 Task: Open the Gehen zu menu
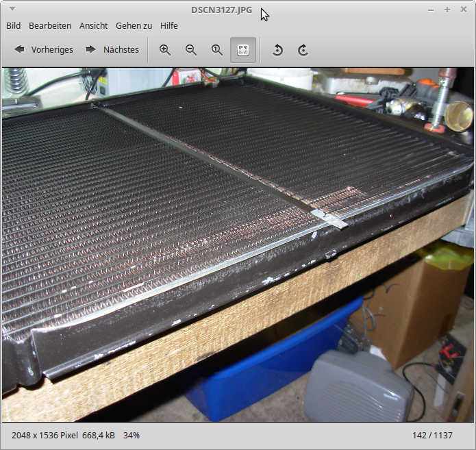click(134, 25)
